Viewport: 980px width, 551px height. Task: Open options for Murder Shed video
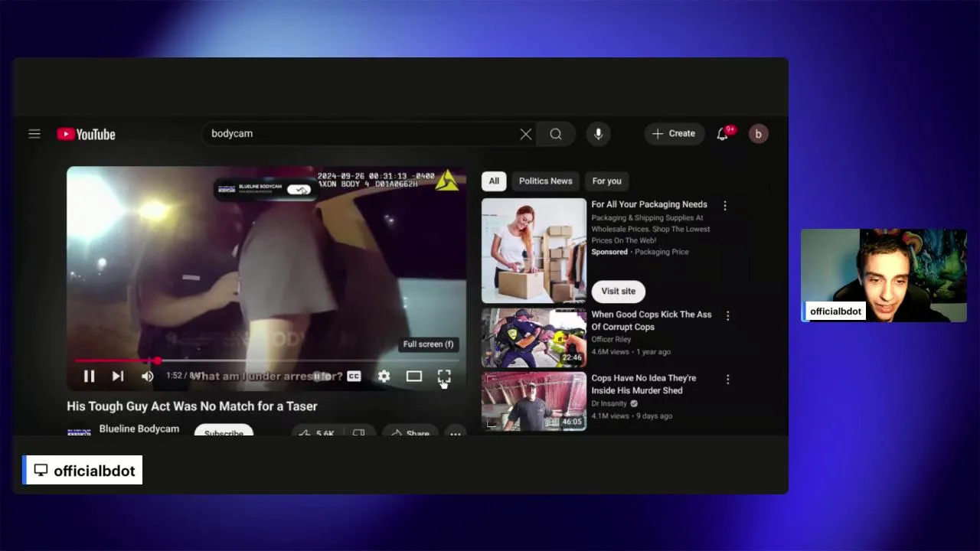coord(727,379)
